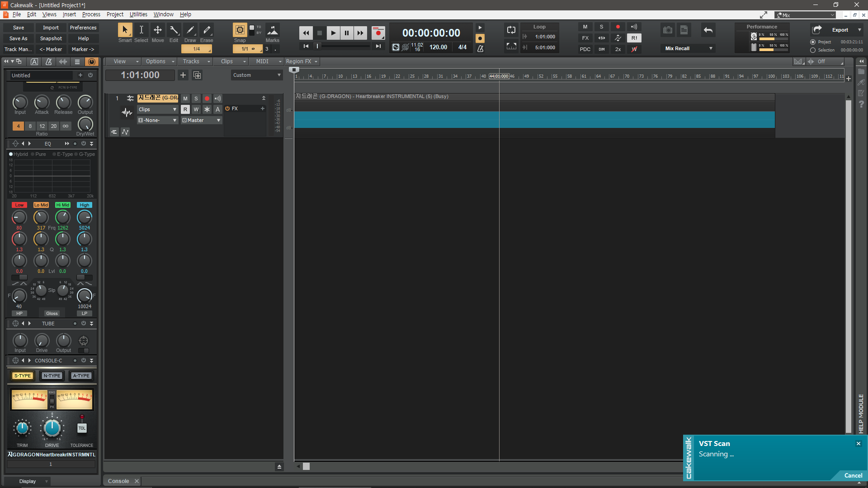This screenshot has height=488, width=868.
Task: Click the metronome icon
Action: click(x=480, y=48)
